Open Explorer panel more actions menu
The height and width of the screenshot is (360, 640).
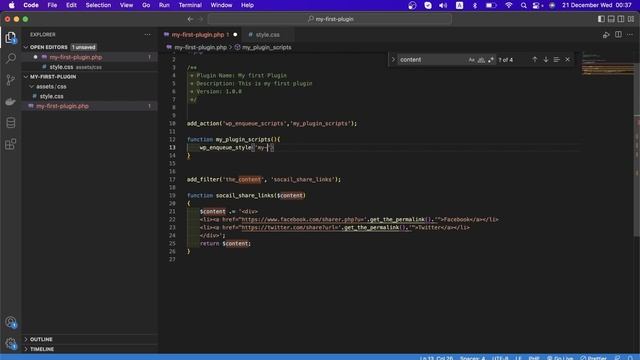coord(147,35)
